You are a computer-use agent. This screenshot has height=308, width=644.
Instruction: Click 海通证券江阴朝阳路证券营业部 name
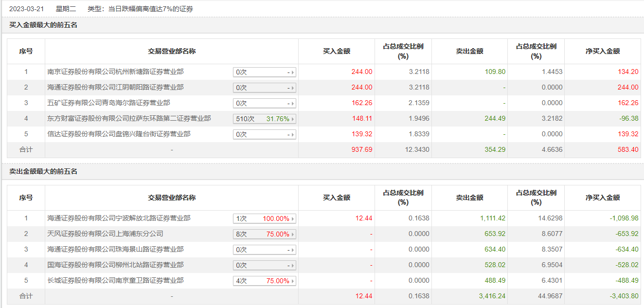tap(115, 88)
